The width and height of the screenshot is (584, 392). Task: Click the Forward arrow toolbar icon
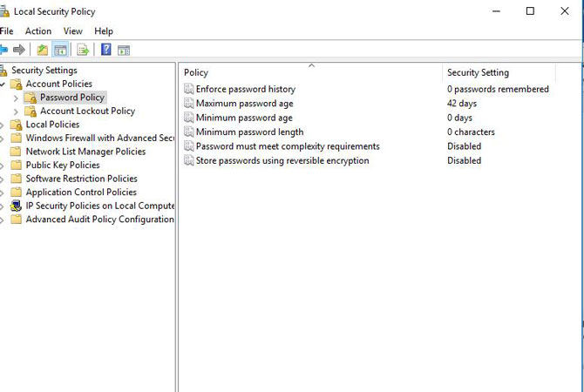19,50
